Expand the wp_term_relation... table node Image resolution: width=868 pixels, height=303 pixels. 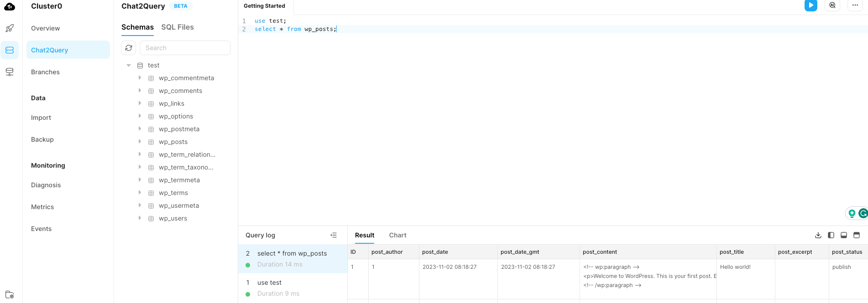(140, 154)
